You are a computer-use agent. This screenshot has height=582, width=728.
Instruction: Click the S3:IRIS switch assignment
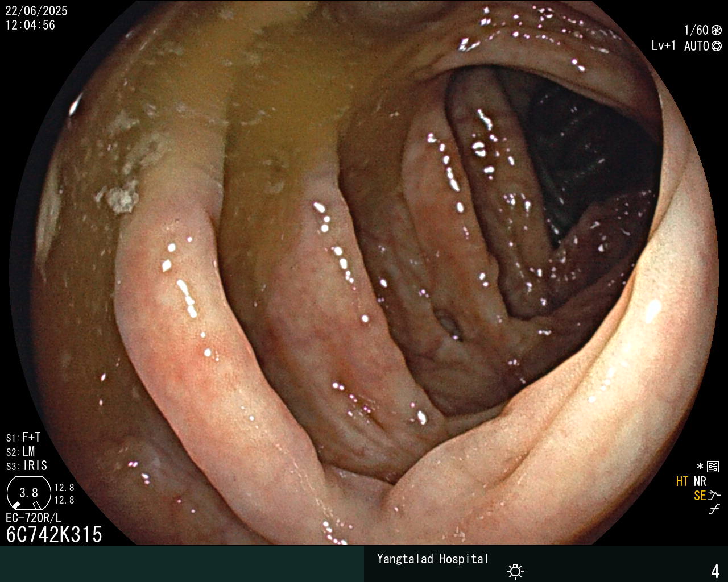(x=27, y=466)
